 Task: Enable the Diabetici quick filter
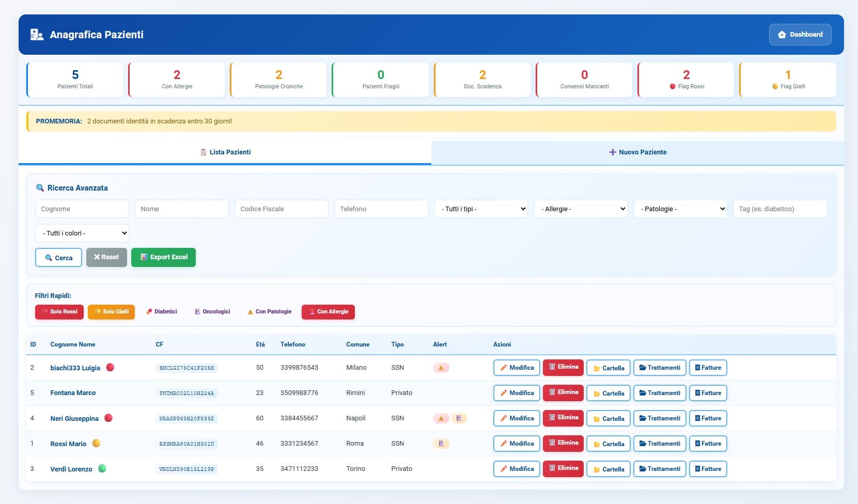coord(162,312)
